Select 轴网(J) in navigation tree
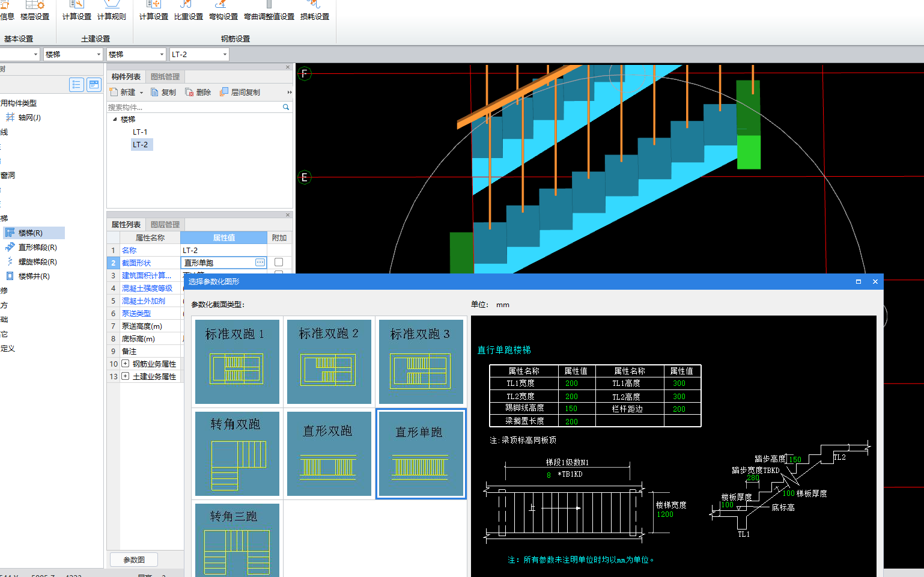 point(24,117)
